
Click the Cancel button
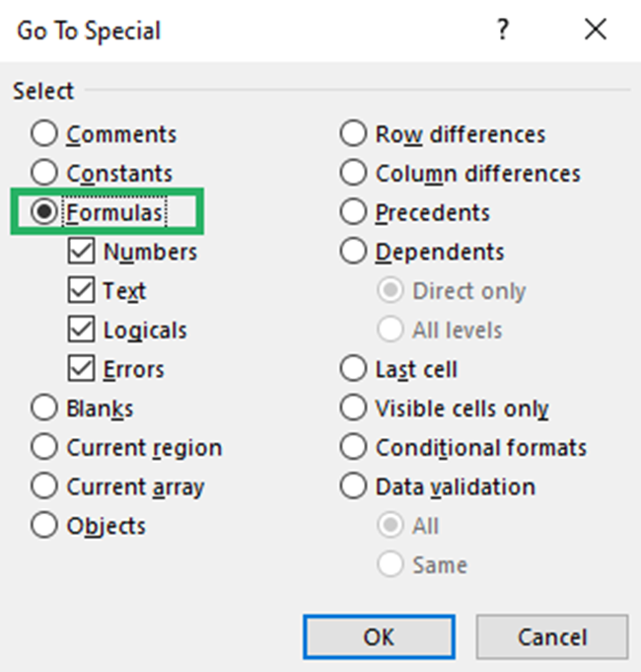552,637
